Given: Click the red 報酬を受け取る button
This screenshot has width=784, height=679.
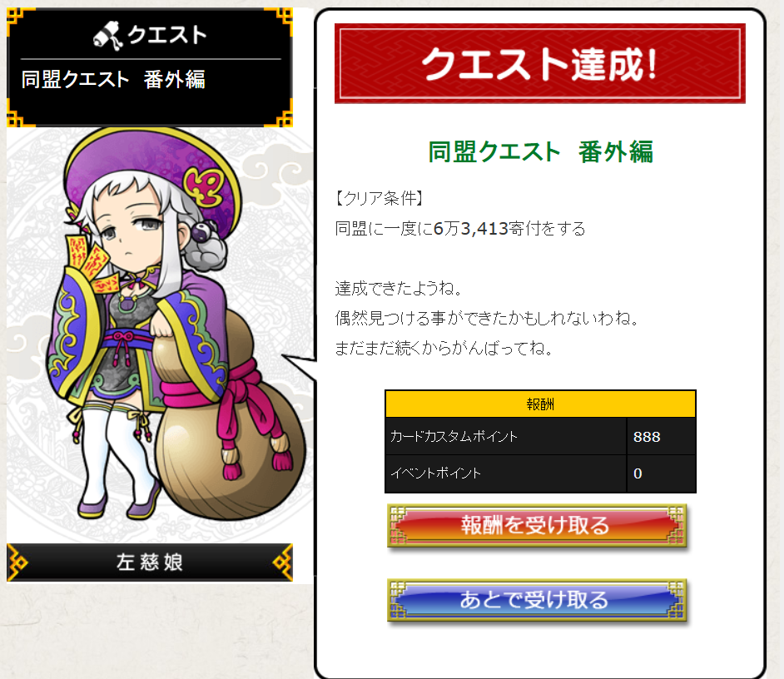Looking at the screenshot, I should [537, 525].
